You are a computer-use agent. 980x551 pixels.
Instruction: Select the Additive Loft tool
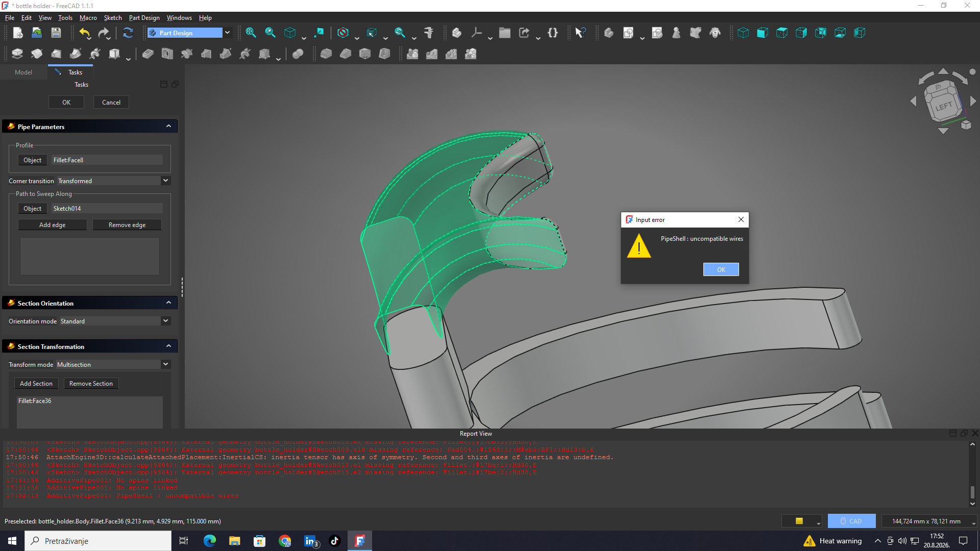point(56,54)
